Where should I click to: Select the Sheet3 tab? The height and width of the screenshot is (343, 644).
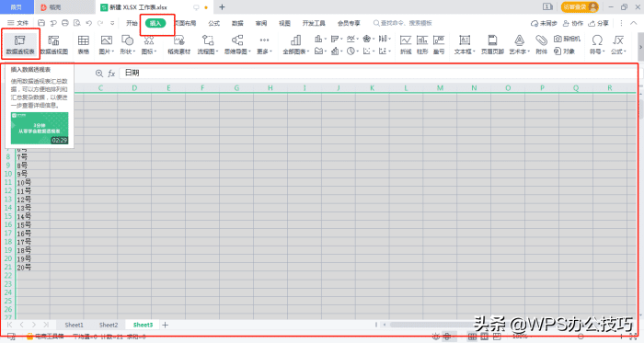pyautogui.click(x=143, y=325)
